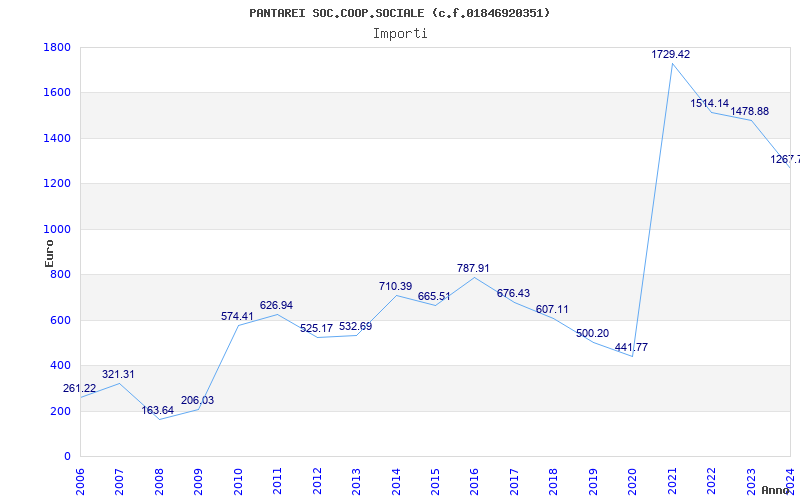Click the 2017 x-axis year label

pos(514,480)
